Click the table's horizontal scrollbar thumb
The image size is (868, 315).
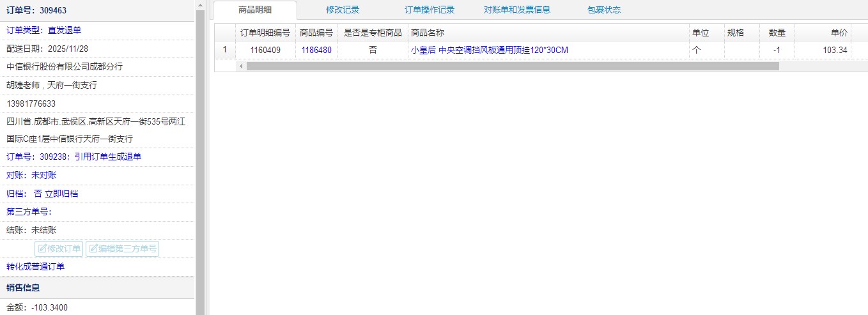(511, 66)
